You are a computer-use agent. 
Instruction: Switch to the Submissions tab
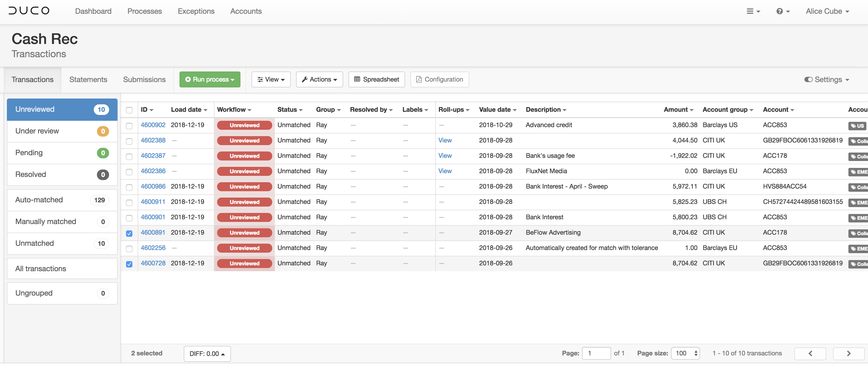click(144, 79)
